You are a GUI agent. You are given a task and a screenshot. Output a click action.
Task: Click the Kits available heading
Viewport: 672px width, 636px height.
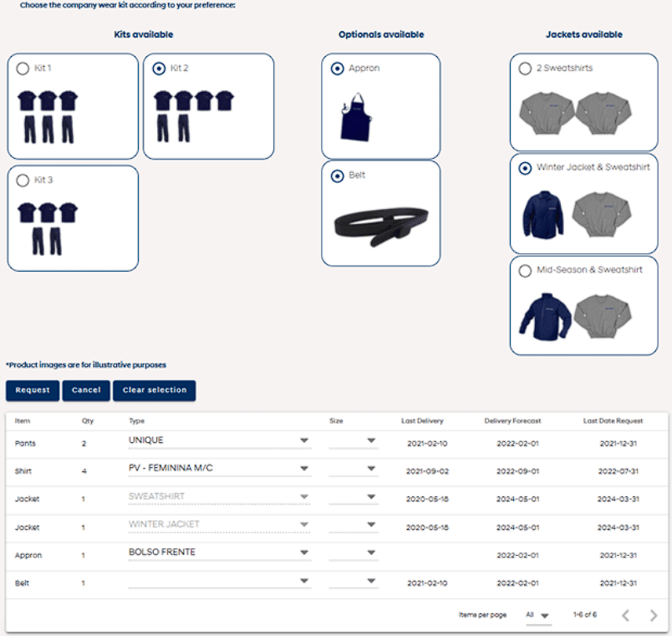click(144, 35)
